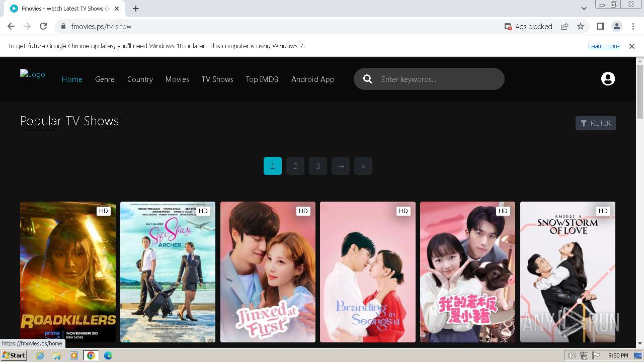Screen dimensions: 644x362
Task: Open the Country menu
Action: click(x=140, y=79)
